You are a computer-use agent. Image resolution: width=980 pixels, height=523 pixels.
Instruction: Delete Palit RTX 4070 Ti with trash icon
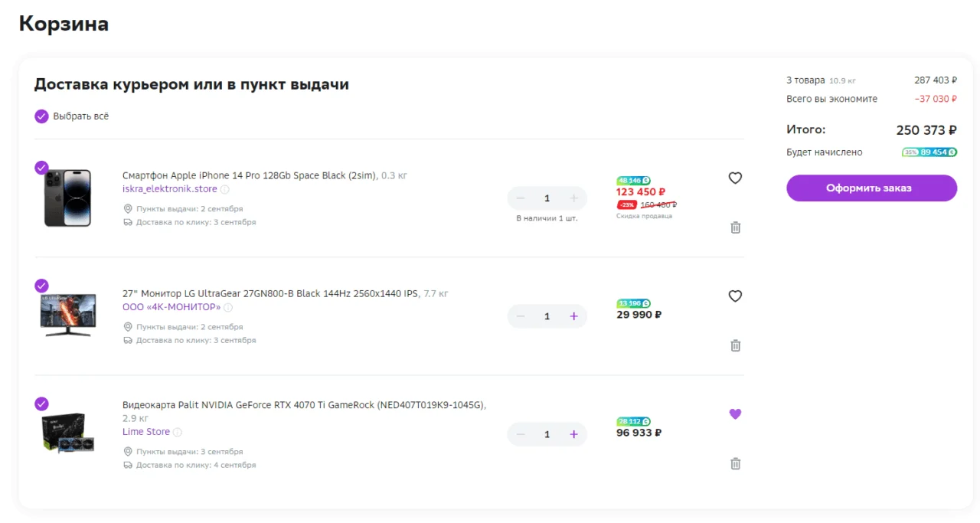[x=736, y=463]
